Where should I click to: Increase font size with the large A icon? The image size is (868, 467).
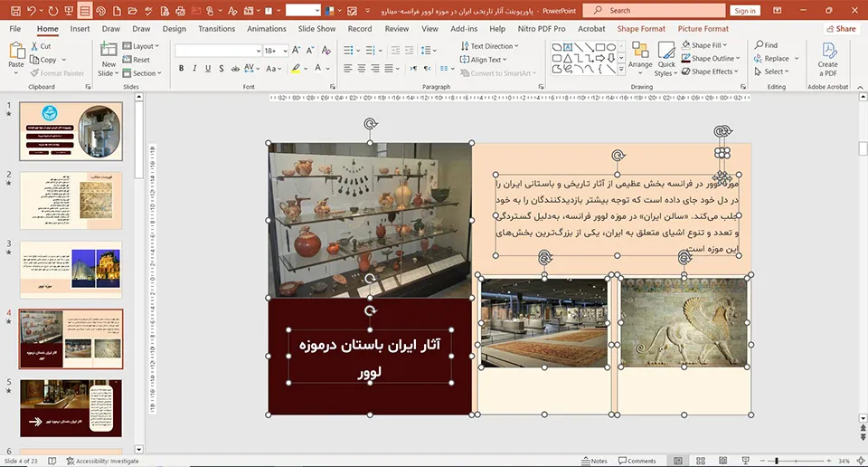tap(297, 51)
